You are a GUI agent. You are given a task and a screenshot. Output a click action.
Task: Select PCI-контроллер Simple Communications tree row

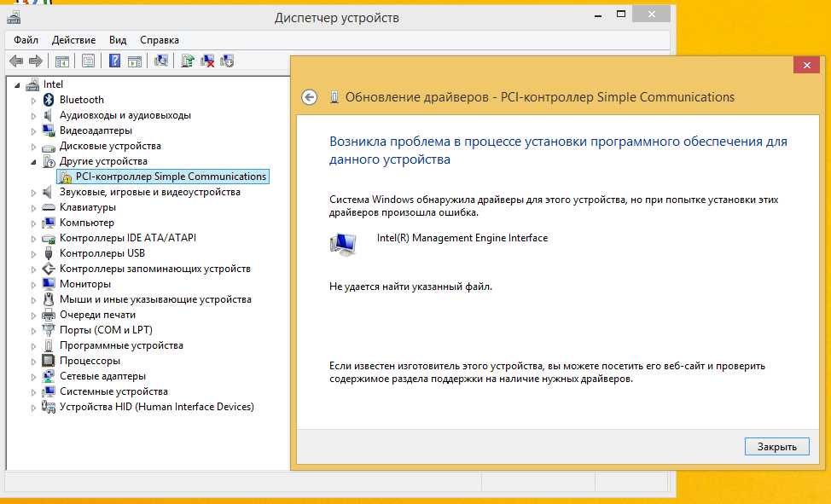click(163, 177)
